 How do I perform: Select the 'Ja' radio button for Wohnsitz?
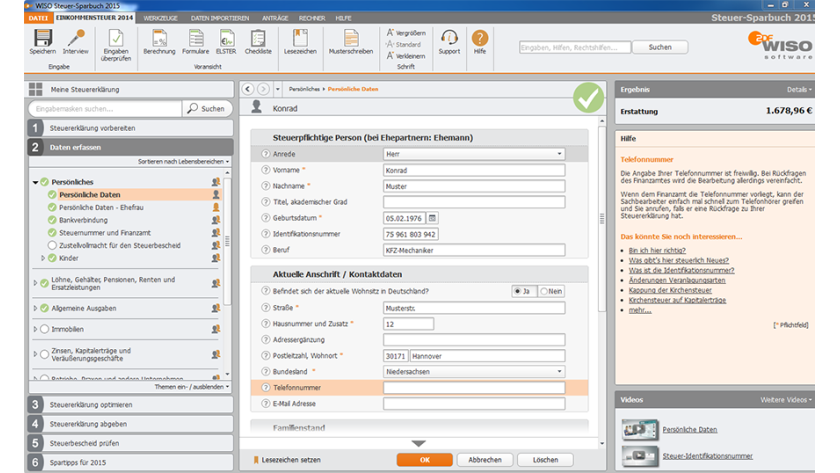pos(518,291)
